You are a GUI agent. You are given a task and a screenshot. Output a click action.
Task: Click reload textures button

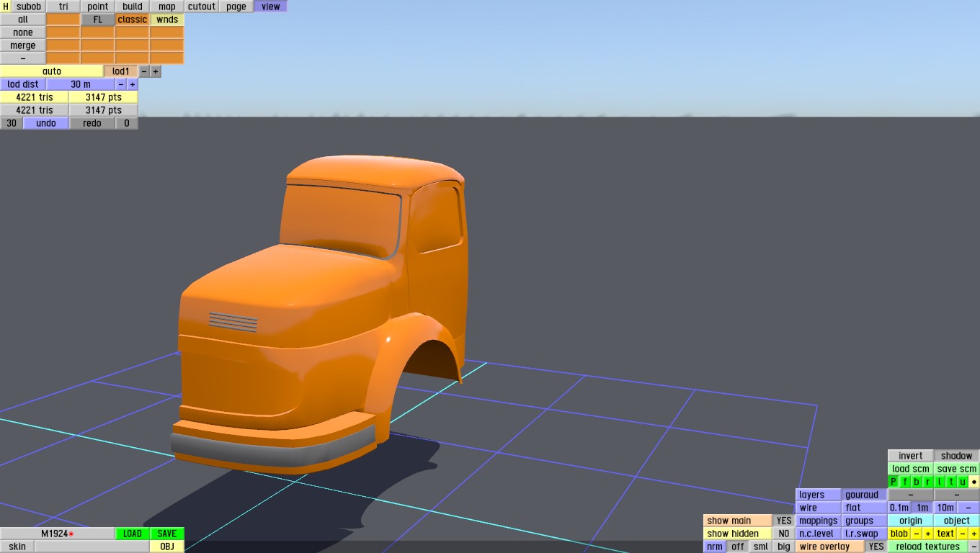pyautogui.click(x=928, y=547)
